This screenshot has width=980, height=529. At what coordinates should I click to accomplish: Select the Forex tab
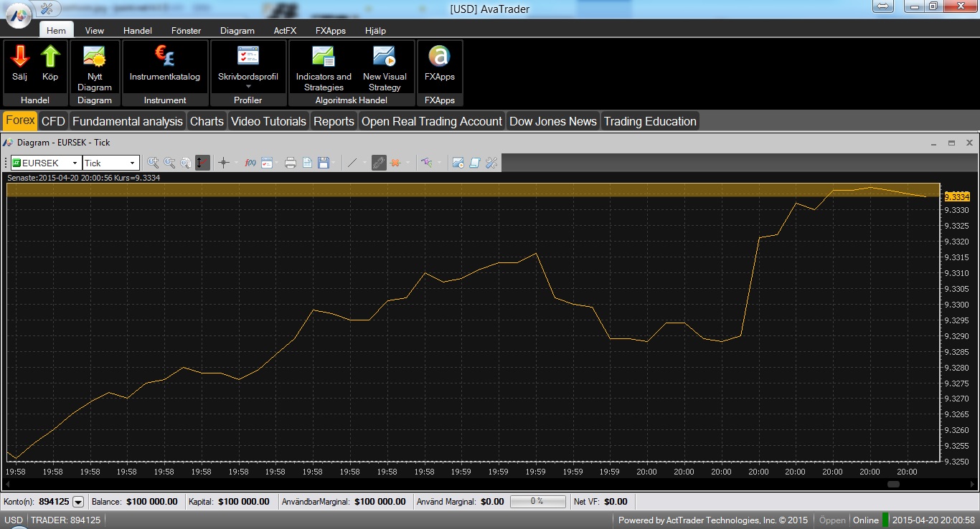click(x=20, y=120)
